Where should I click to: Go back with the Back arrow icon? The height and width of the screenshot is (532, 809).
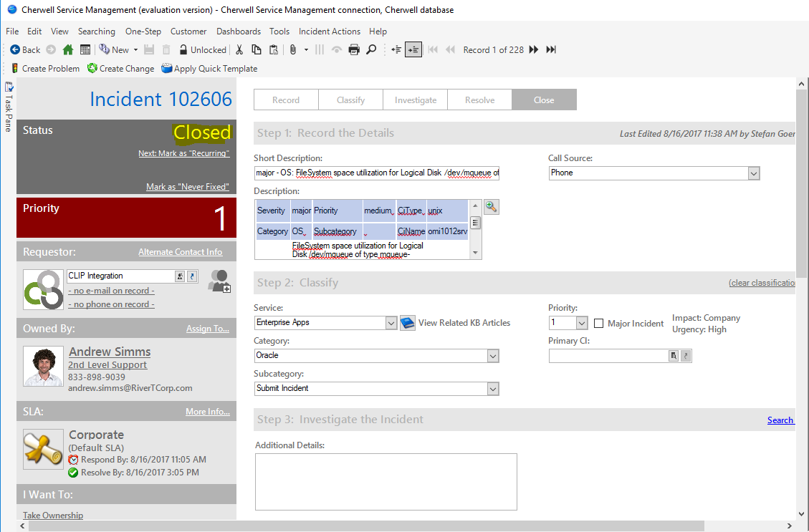[15, 50]
